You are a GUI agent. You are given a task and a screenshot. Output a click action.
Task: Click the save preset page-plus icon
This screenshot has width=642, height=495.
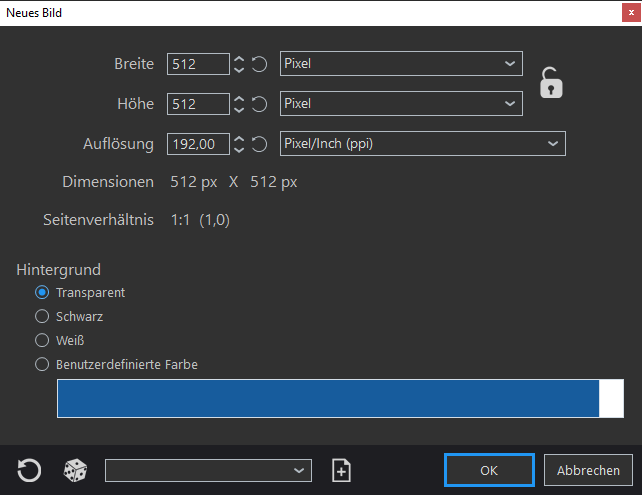pos(341,470)
